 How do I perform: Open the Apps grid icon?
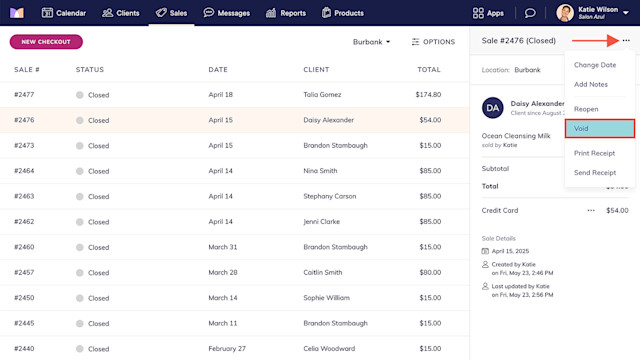[x=478, y=13]
